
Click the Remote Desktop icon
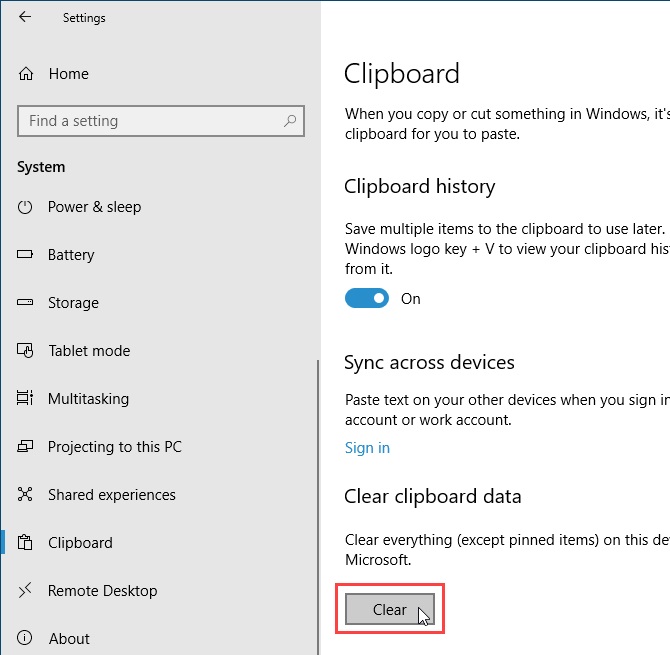tap(25, 590)
